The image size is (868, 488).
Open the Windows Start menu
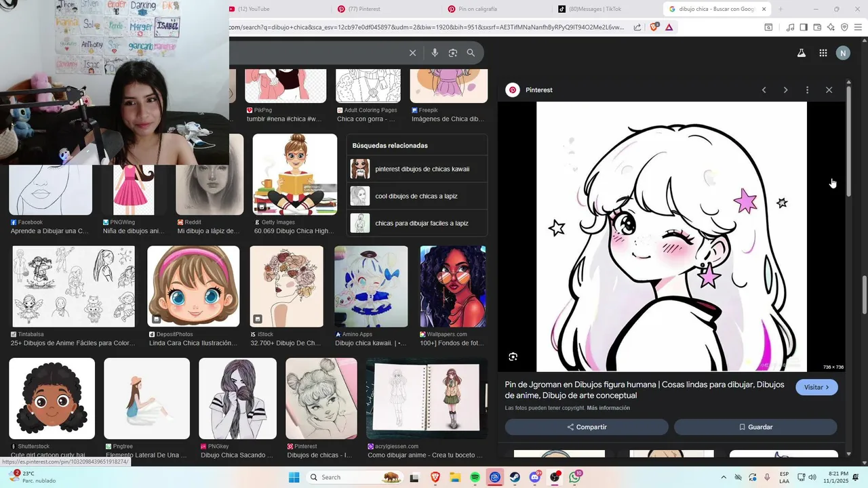click(x=294, y=477)
